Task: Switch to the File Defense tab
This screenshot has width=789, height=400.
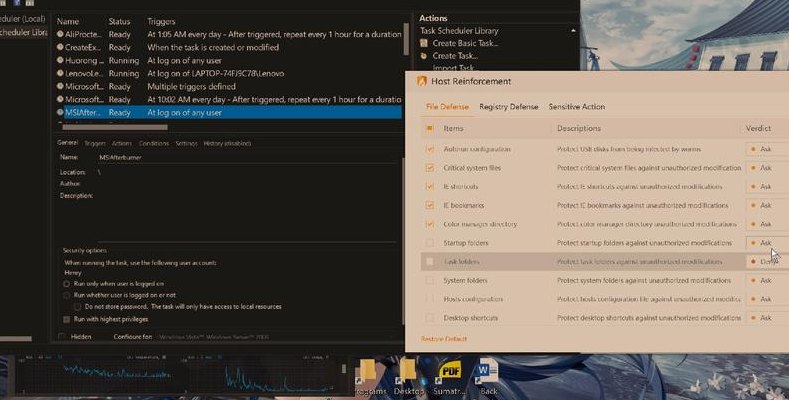Action: pyautogui.click(x=447, y=107)
